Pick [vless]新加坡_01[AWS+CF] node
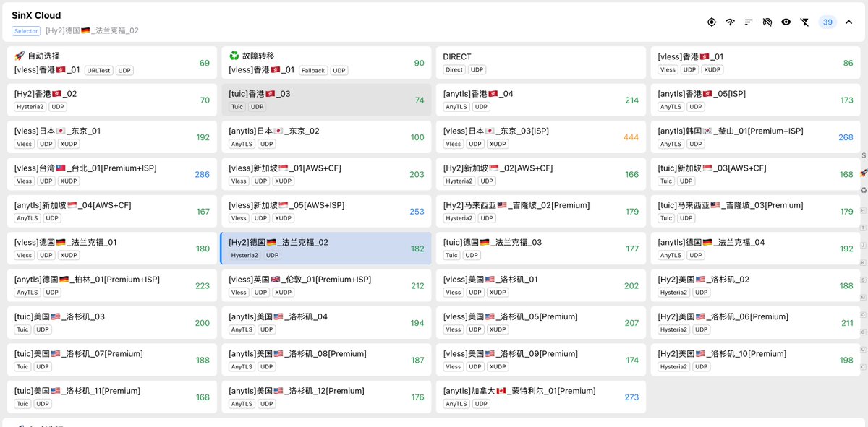The height and width of the screenshot is (427, 868). [x=326, y=174]
